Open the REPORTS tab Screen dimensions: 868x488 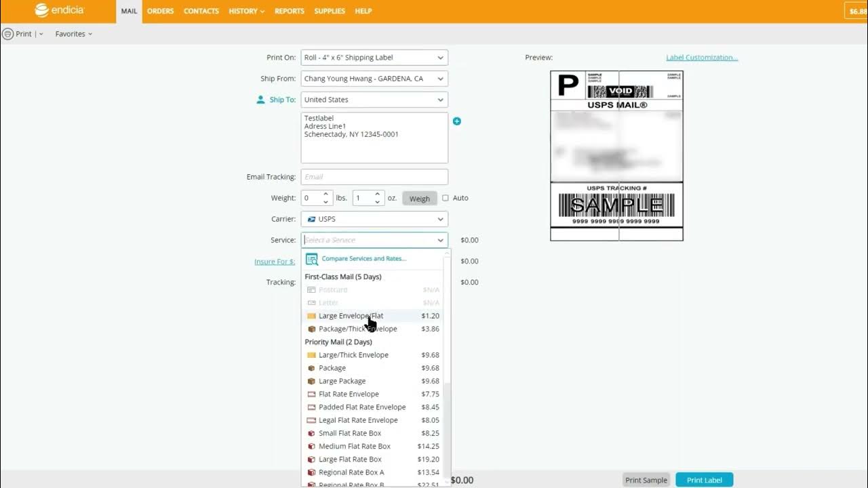coord(290,11)
